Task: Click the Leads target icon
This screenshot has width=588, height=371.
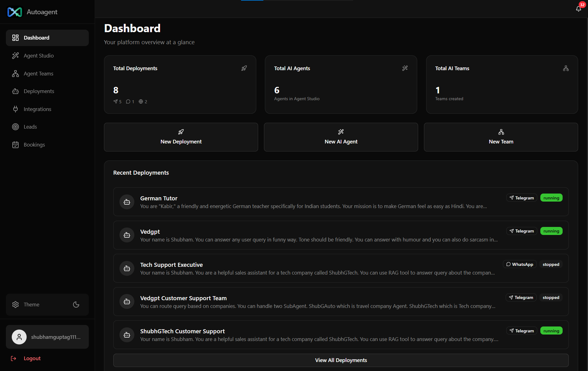Action: click(x=15, y=127)
